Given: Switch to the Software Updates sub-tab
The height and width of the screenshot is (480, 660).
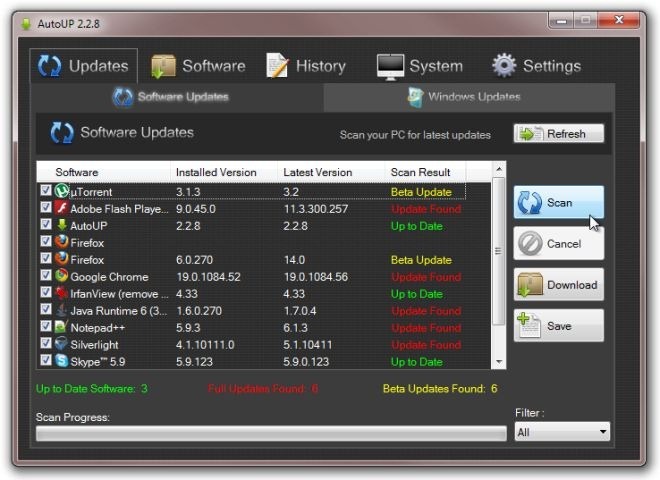Looking at the screenshot, I should point(177,97).
